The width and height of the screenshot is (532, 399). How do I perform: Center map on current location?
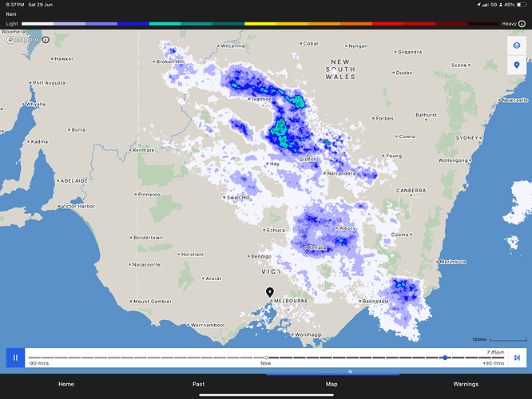pos(516,65)
